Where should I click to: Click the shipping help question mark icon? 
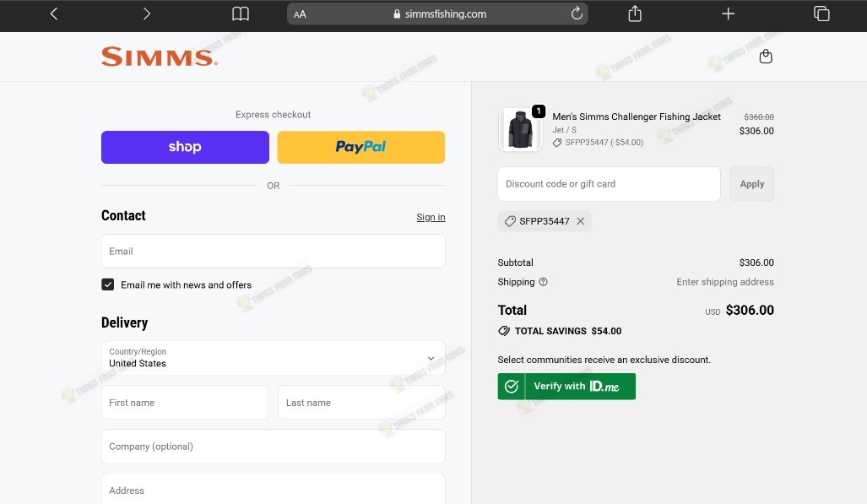click(543, 282)
